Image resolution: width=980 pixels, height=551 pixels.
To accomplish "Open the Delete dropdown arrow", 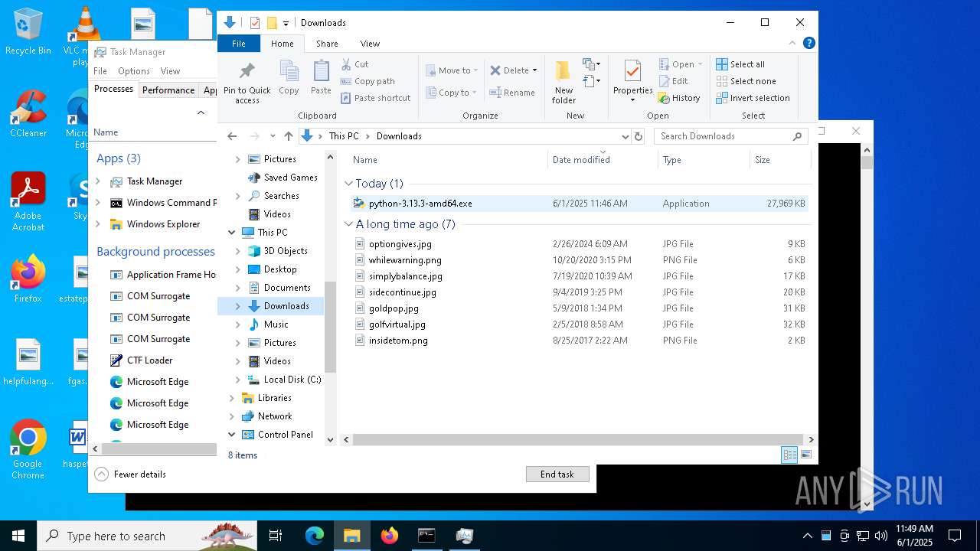I will (534, 70).
